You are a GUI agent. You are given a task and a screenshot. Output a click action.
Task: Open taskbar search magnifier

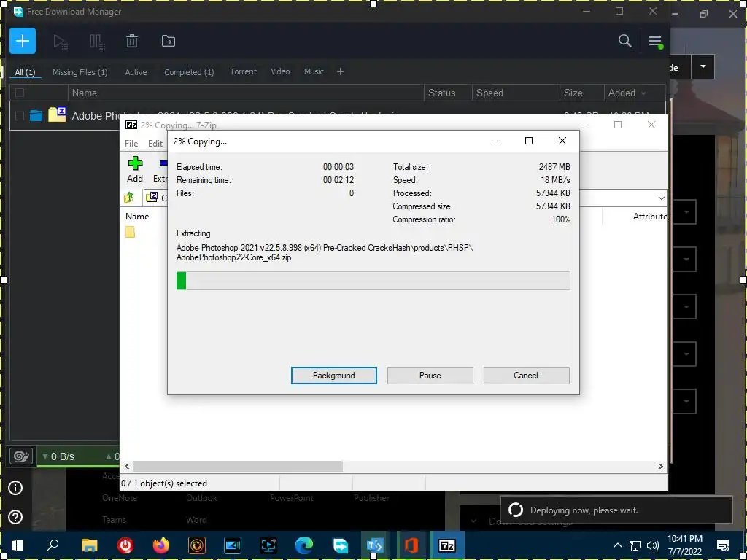pos(53,545)
